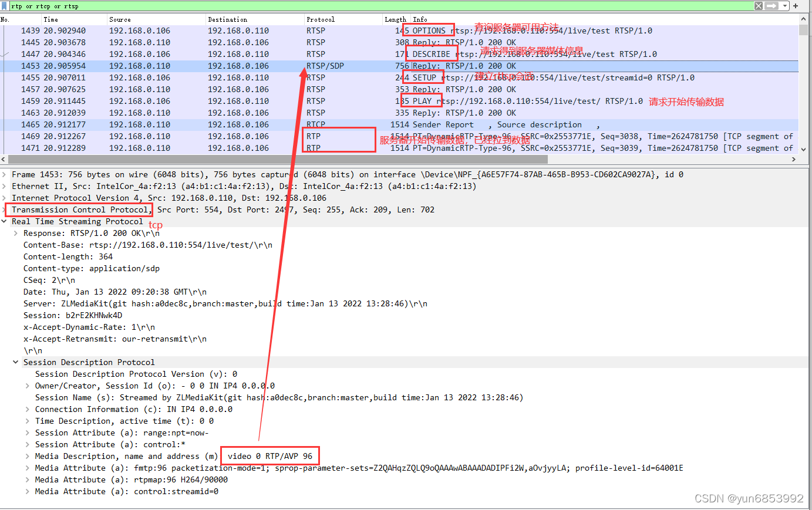
Task: Collapse Session Description Protocol node
Action: (x=16, y=362)
